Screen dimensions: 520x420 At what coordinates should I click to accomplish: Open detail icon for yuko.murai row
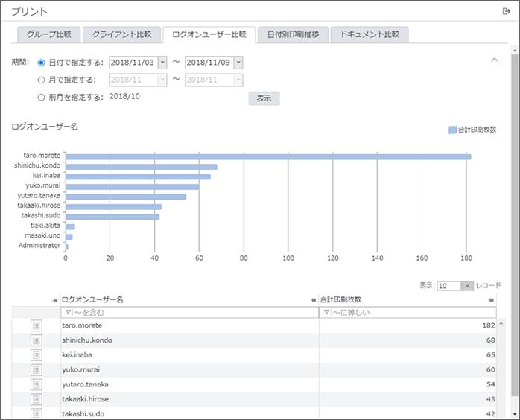[x=36, y=369]
